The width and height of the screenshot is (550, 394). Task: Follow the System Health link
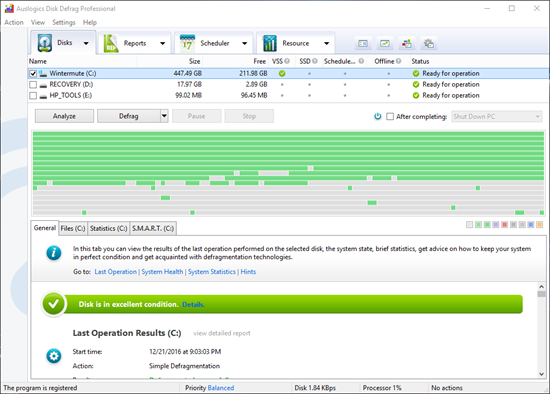162,272
